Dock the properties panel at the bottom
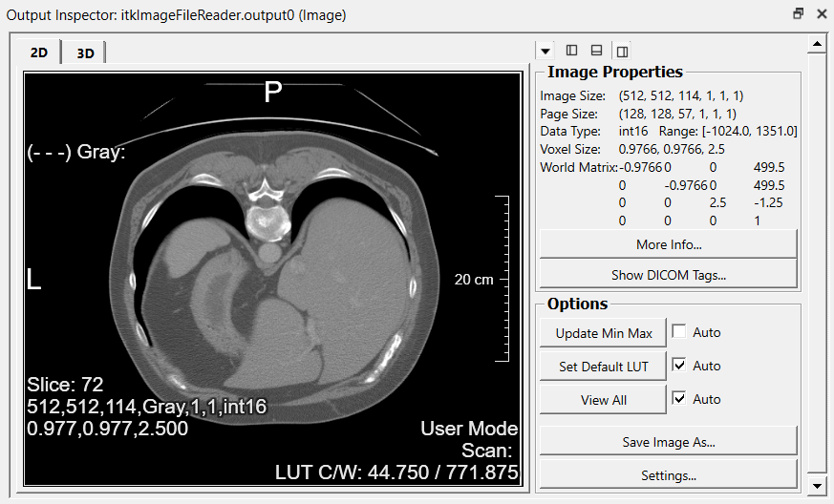The image size is (834, 504). (x=596, y=51)
